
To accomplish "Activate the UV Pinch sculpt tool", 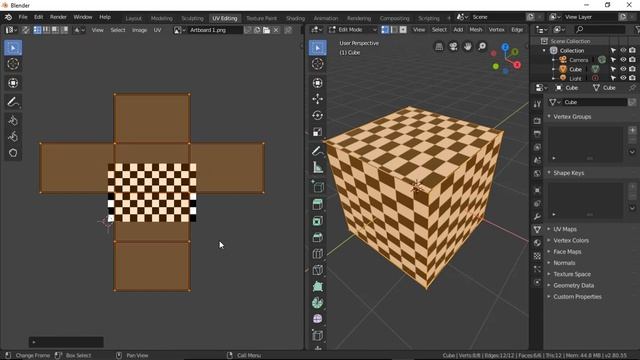I will click(x=13, y=153).
